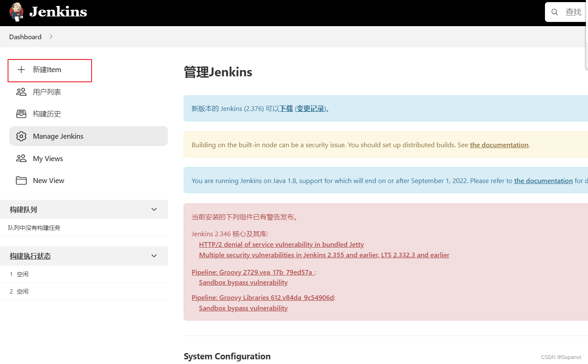Go to the Dashboard breadcrumb
Viewport: 588px width, 364px height.
point(25,37)
